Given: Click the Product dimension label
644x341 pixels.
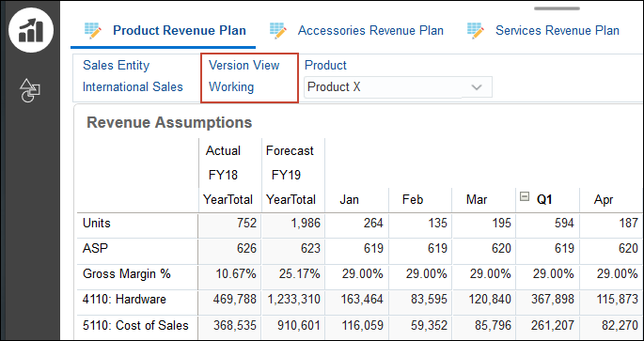Looking at the screenshot, I should click(x=325, y=65).
